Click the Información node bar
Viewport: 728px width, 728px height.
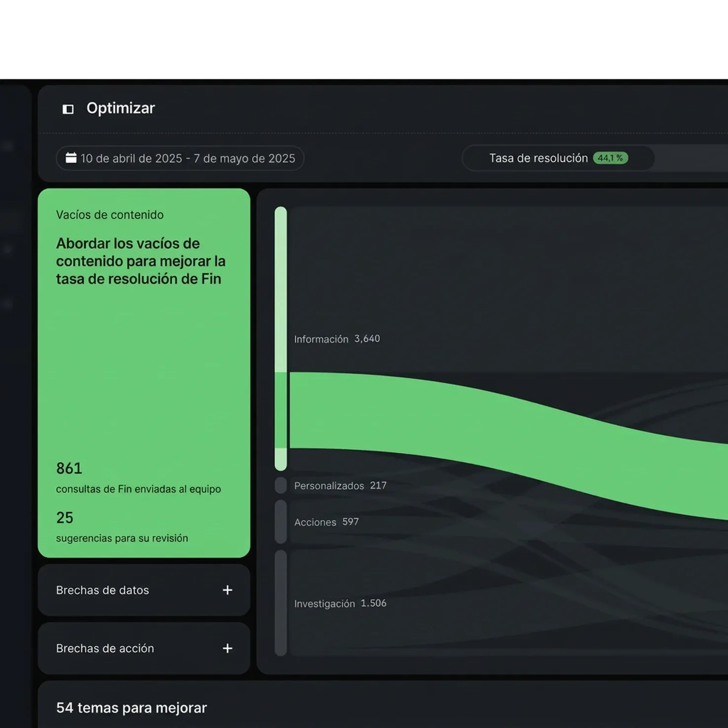[281, 338]
